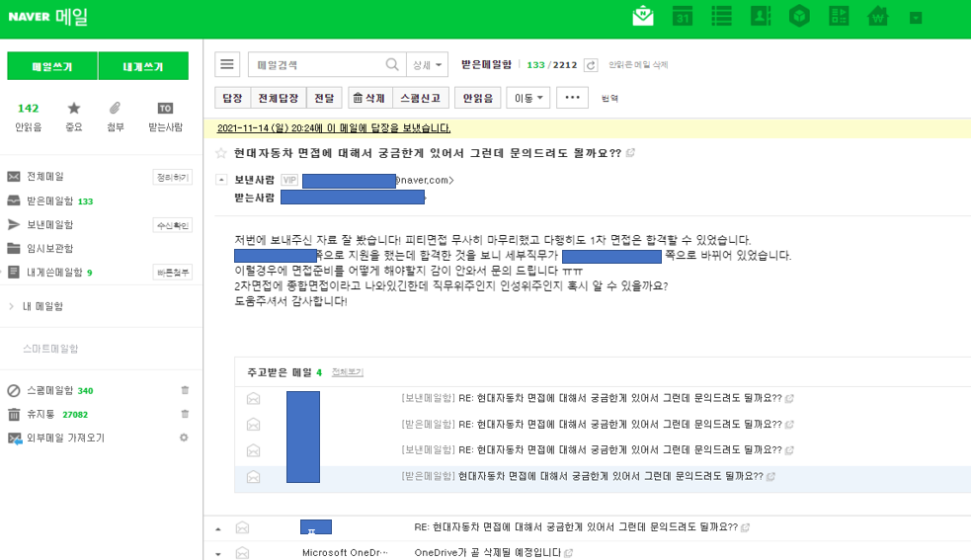Open the 이동 move dropdown
The width and height of the screenshot is (971, 560).
click(528, 98)
